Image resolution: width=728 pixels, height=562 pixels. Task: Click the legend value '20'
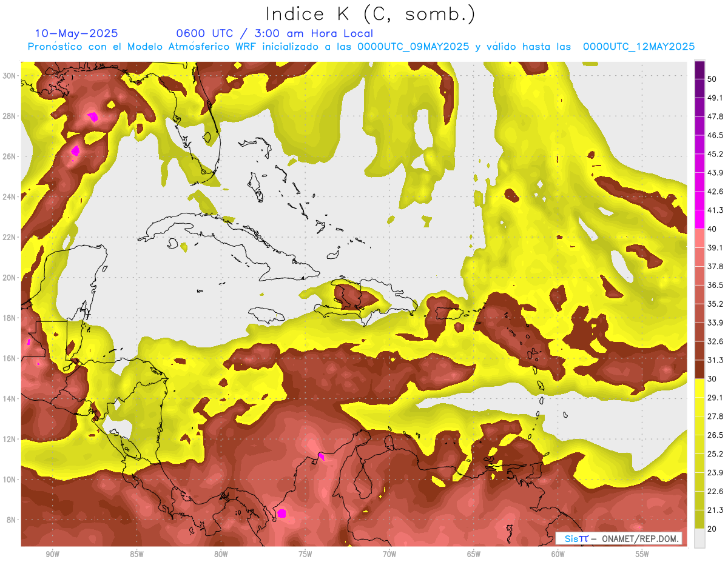[713, 529]
